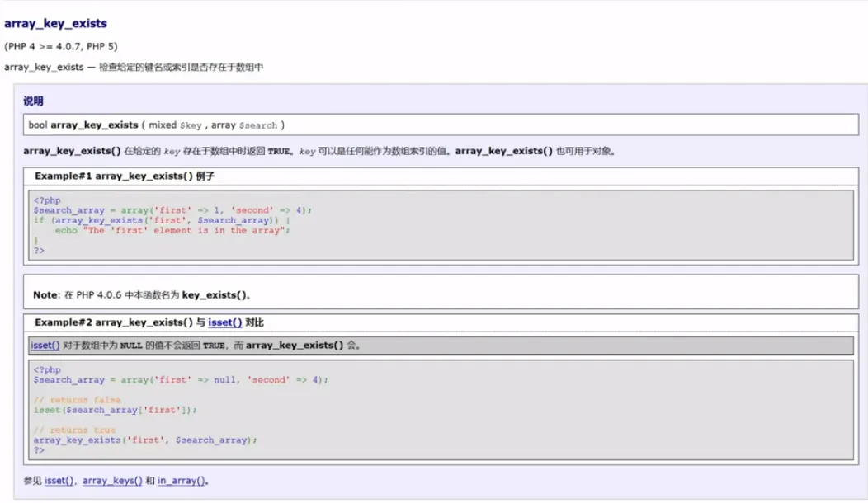868x503 pixels.
Task: Click isset() link in the NULL description bar
Action: tap(45, 346)
